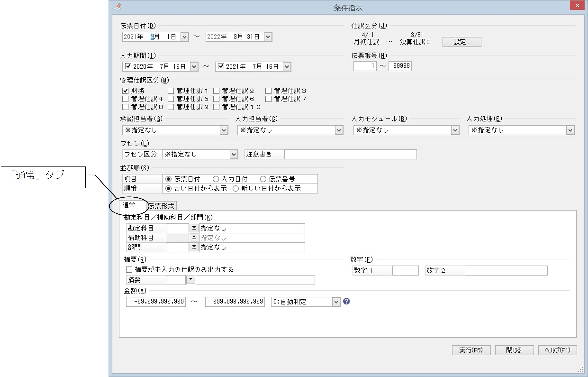Viewport: 588px width, 377px height.
Task: Open the 勘定科目 lookup arrow button
Action: pos(194,228)
